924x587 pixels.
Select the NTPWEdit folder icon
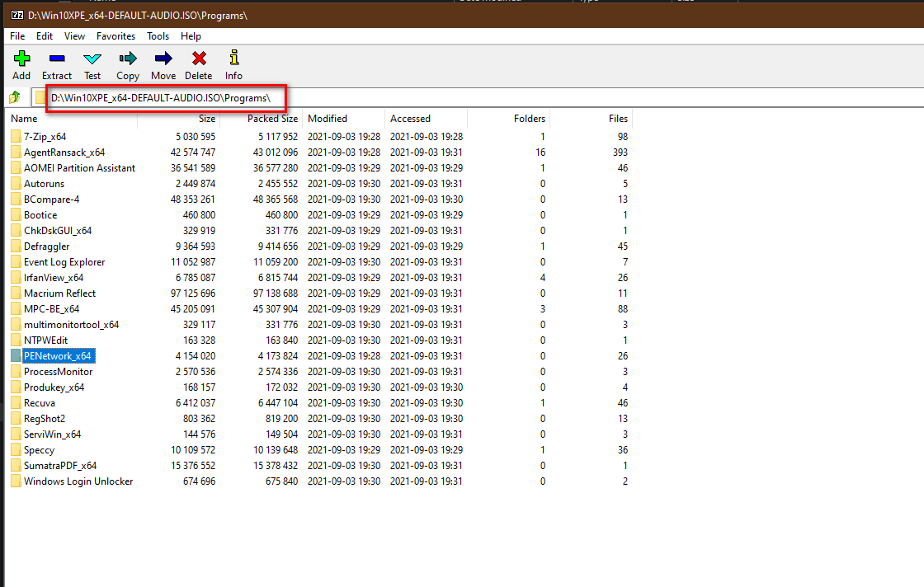pyautogui.click(x=16, y=340)
